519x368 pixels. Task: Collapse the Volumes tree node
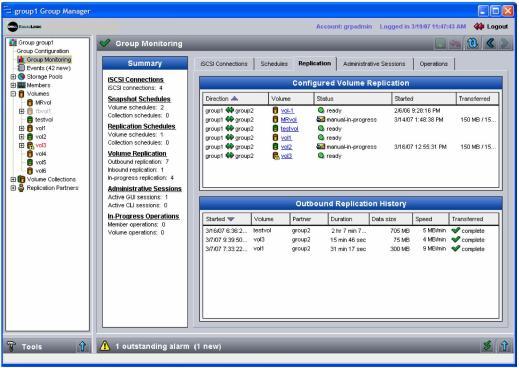pos(13,94)
